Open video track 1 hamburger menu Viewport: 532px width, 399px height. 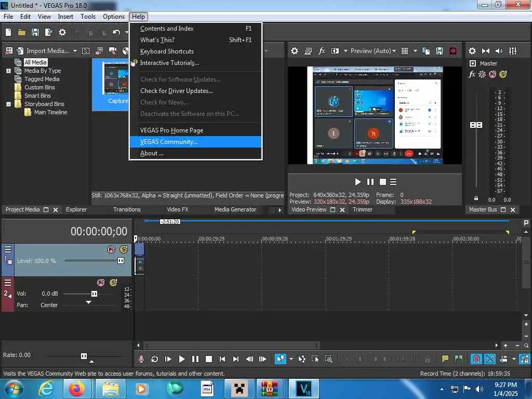coord(8,249)
